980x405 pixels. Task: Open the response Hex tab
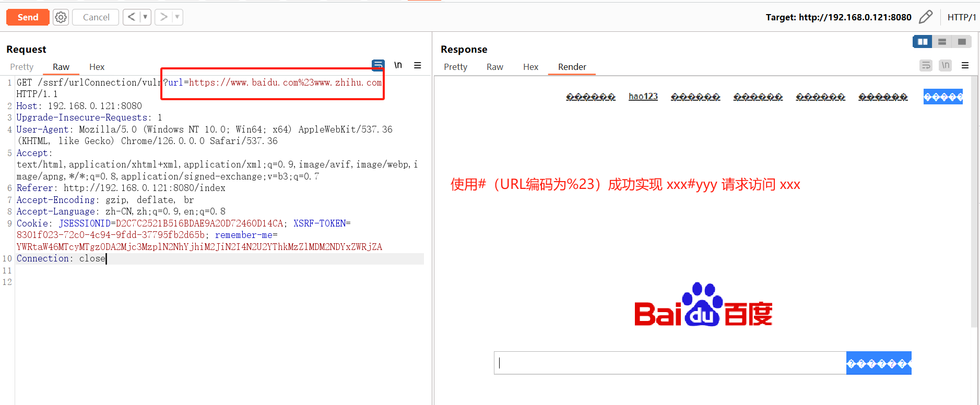[x=530, y=67]
